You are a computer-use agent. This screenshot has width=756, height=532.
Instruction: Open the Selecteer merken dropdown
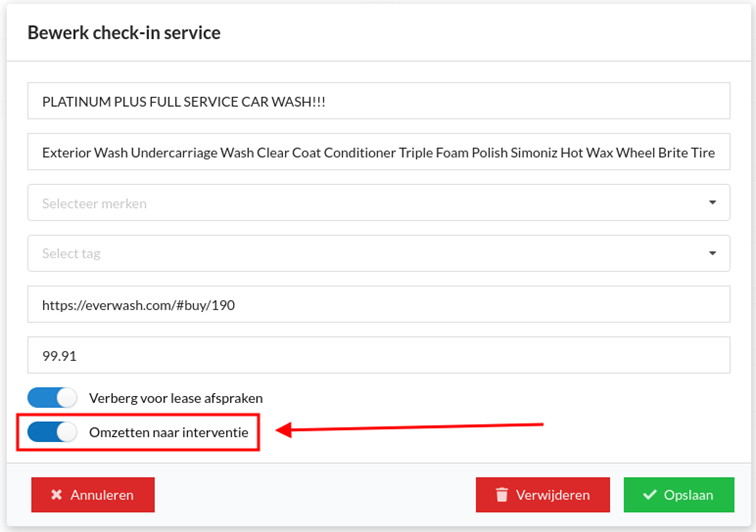(378, 203)
